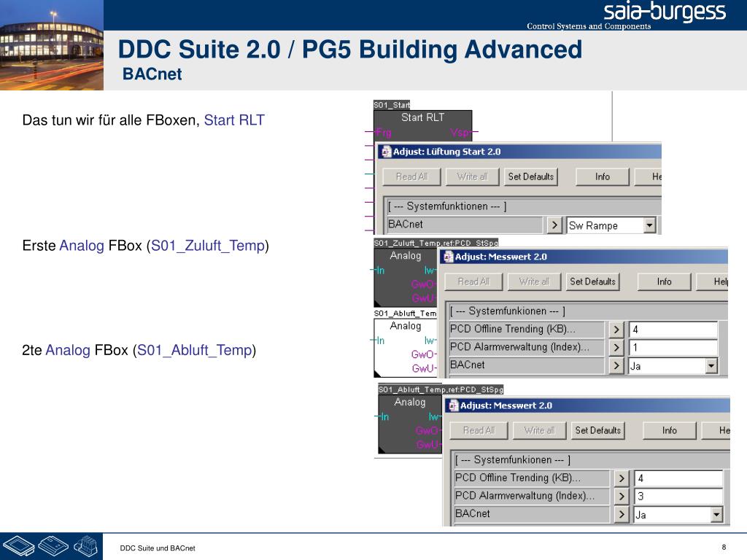The height and width of the screenshot is (560, 747).
Task: Select the white S01_Abluft_Tem Analog FBox
Action: 406,348
